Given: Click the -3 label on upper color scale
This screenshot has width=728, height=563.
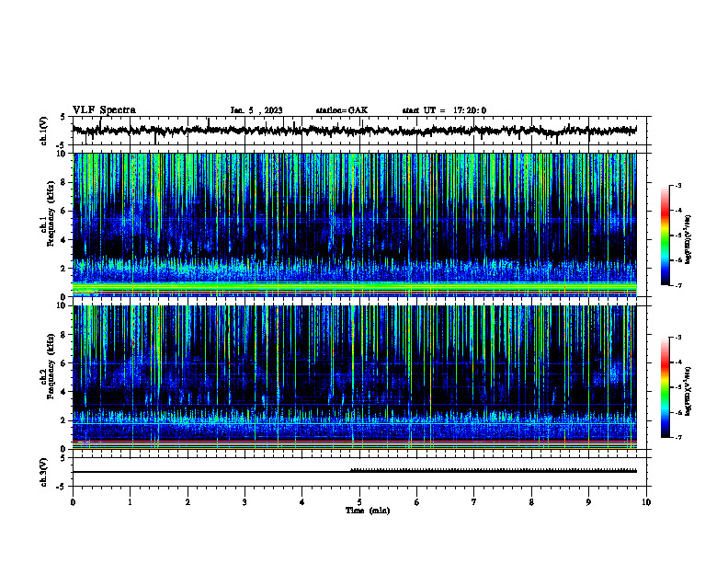Looking at the screenshot, I should click(x=678, y=186).
